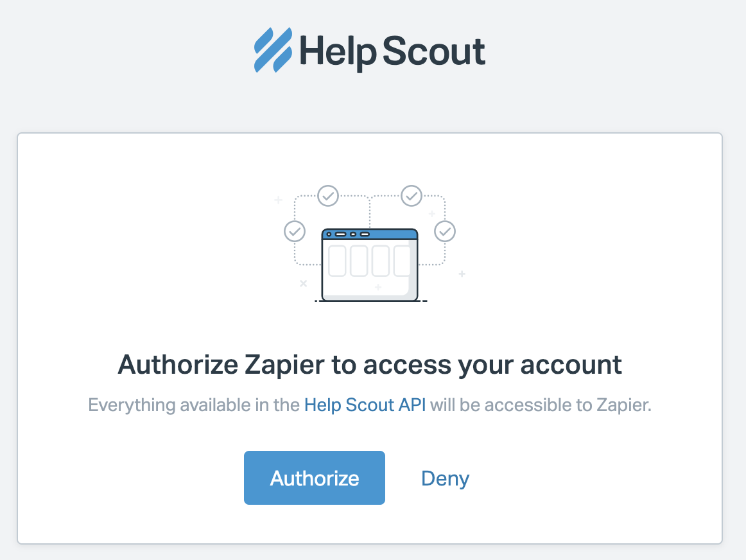Click the checkmark circle right of the browser illustration
Screen dimensions: 746x560
pos(445,230)
